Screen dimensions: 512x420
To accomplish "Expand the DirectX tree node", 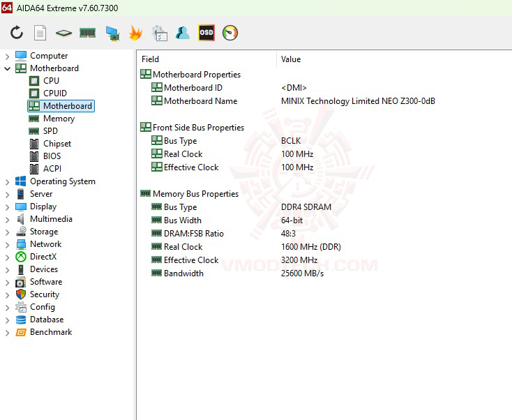I will (7, 257).
